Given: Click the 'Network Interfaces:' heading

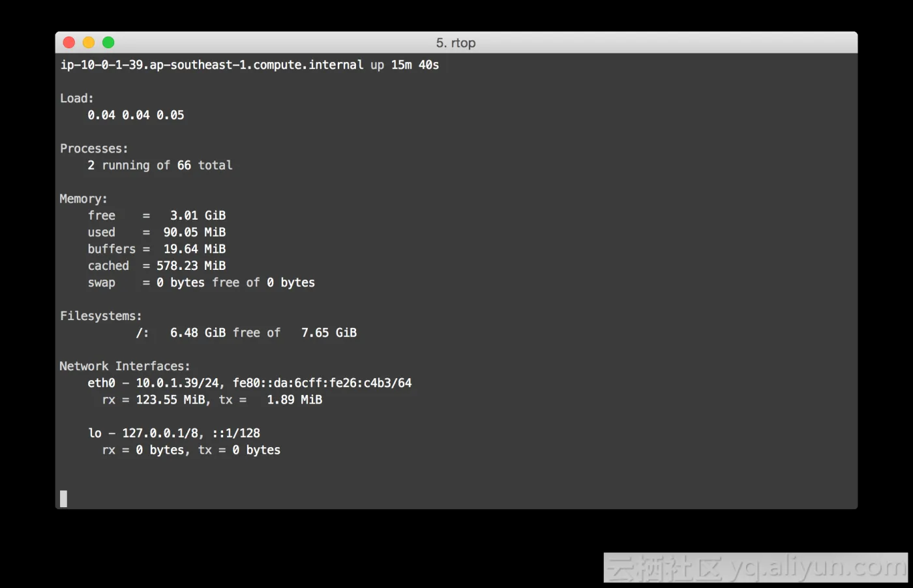Looking at the screenshot, I should tap(125, 366).
